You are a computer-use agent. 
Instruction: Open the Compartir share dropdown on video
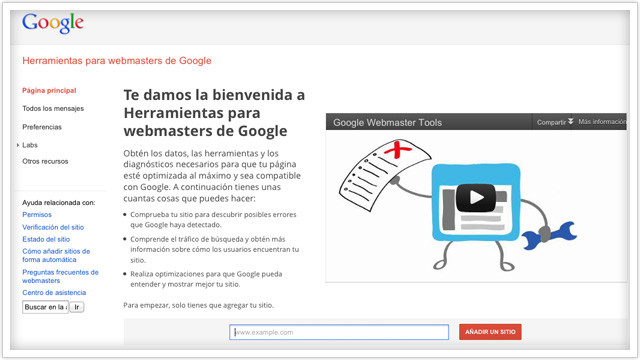555,122
